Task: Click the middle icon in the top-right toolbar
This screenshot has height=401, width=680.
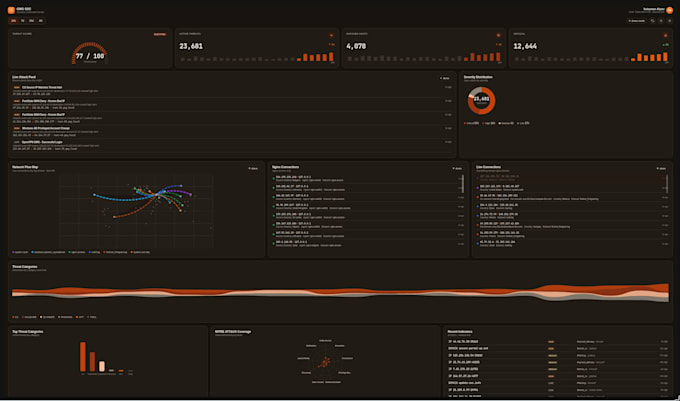Action: tap(661, 20)
